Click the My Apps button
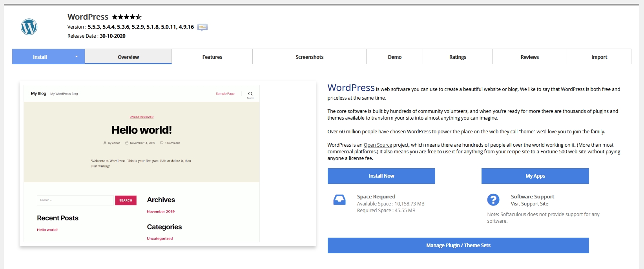644x269 pixels. point(535,176)
